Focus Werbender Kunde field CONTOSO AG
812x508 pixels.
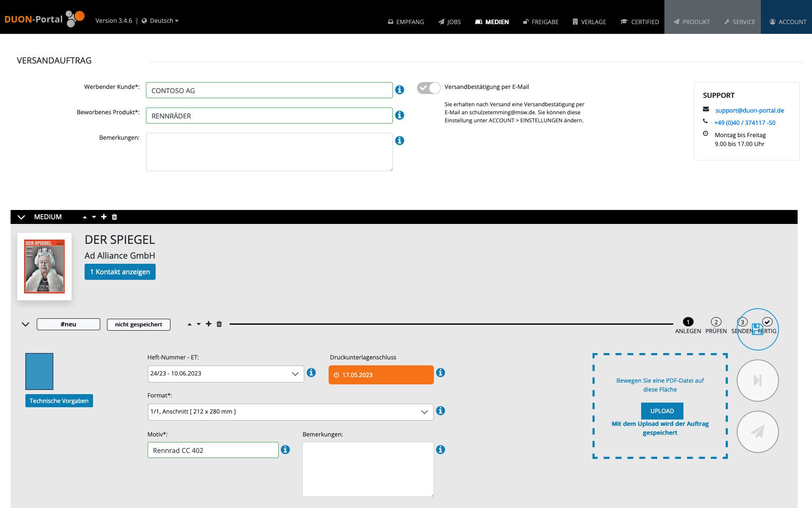coord(269,90)
